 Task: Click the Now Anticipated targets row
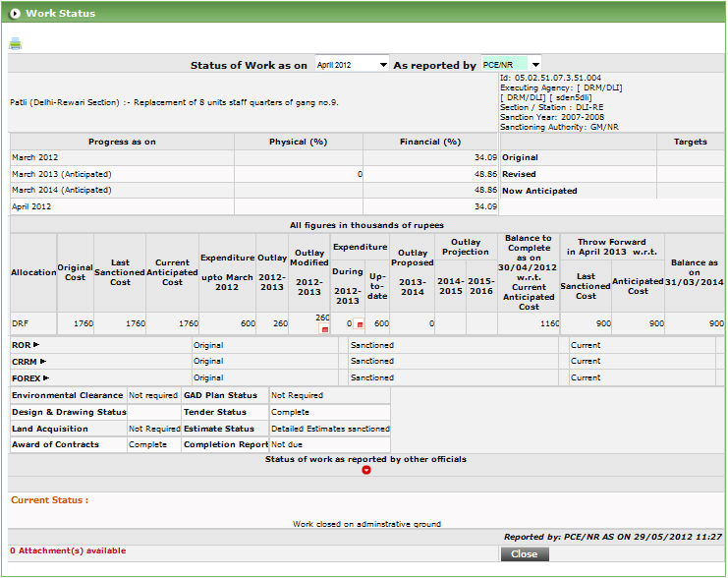tap(539, 191)
